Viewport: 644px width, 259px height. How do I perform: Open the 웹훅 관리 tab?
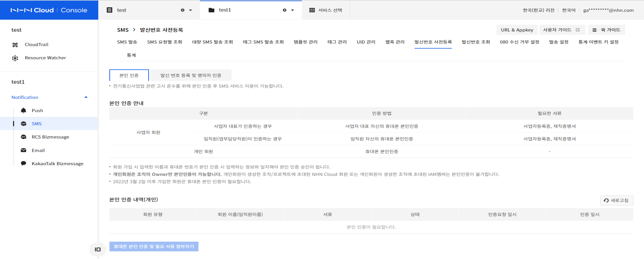click(x=395, y=42)
